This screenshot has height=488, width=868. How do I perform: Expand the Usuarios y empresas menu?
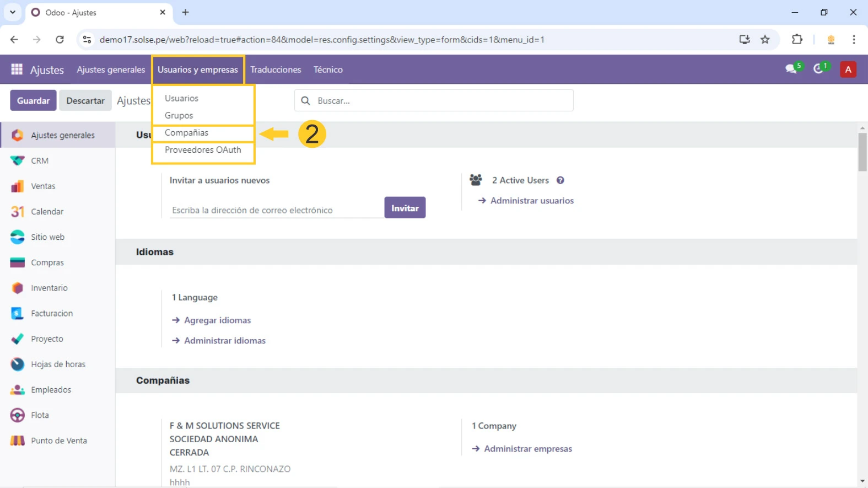coord(198,69)
